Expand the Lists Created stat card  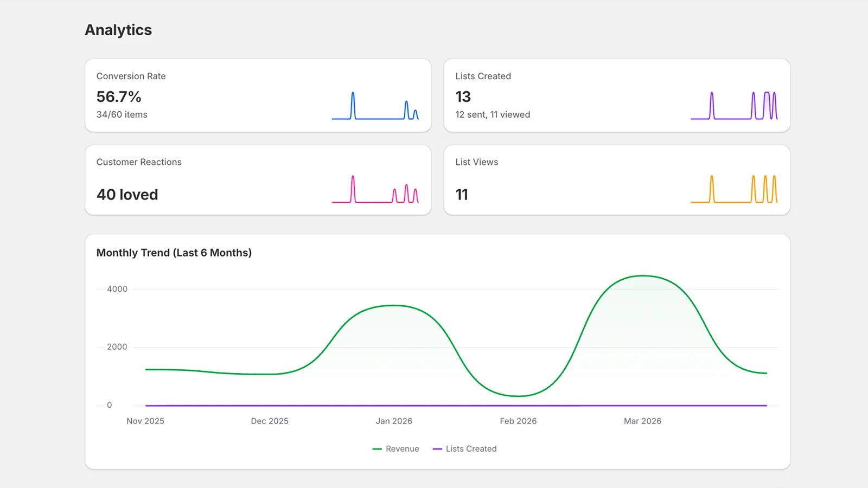(x=617, y=95)
